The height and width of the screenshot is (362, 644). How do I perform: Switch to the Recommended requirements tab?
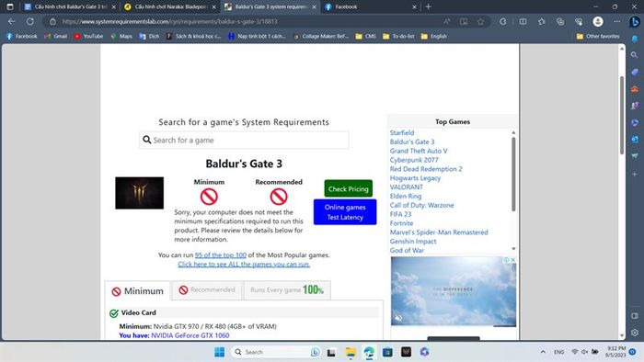coord(207,289)
